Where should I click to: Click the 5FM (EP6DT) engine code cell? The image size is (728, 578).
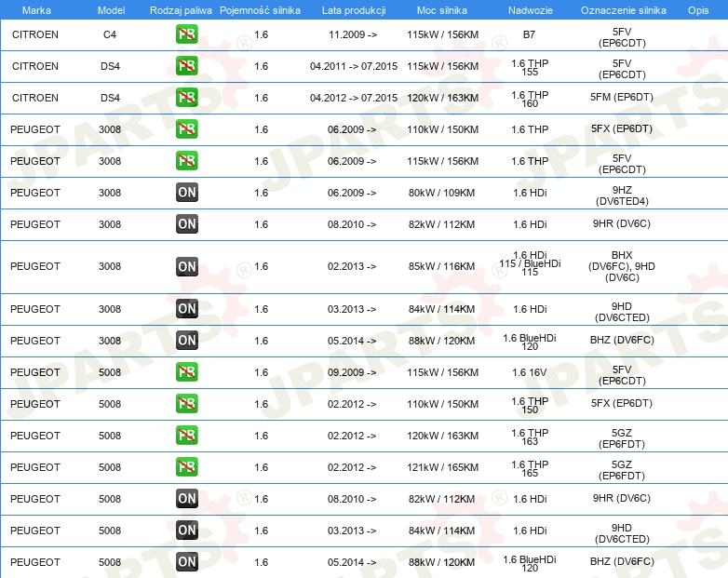coord(622,97)
